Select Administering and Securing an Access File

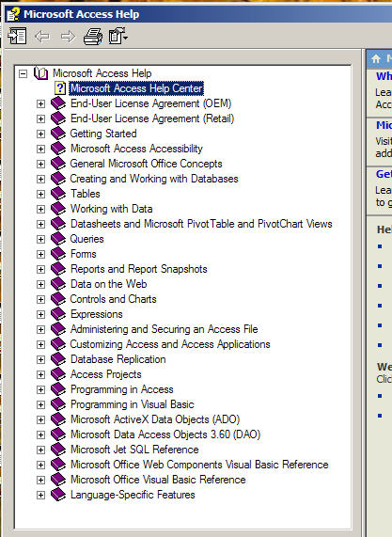164,329
